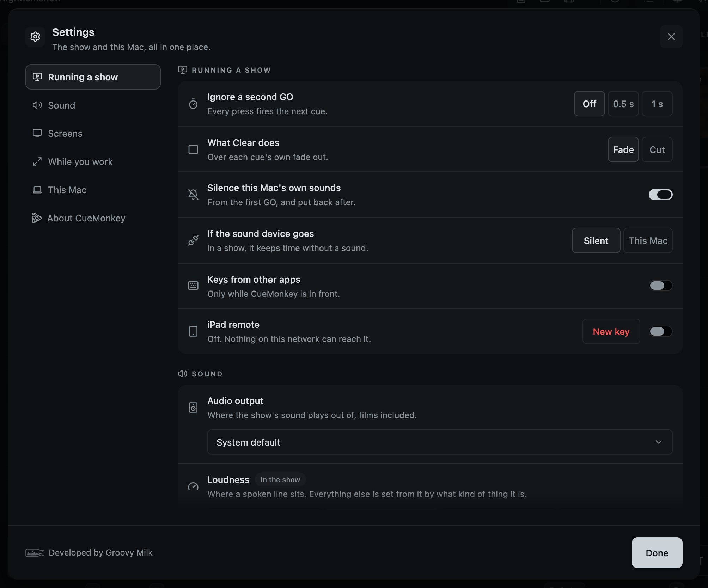The width and height of the screenshot is (708, 588).
Task: Click the In the show badge
Action: click(x=280, y=479)
